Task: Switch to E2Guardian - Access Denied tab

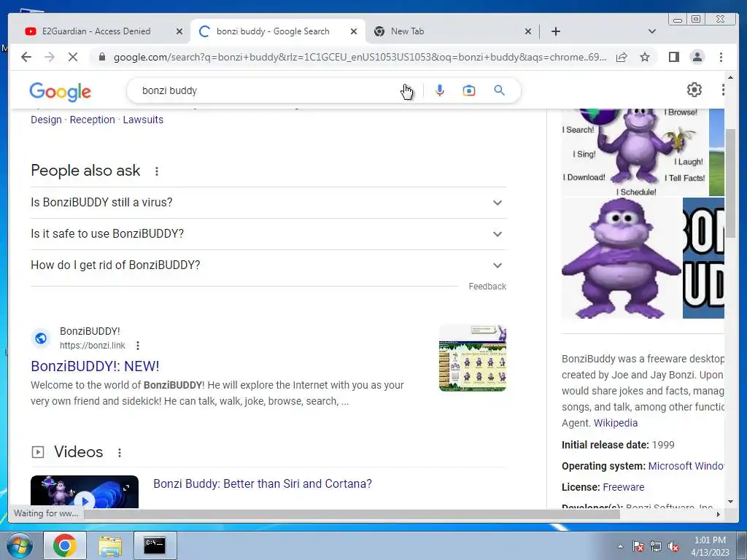Action: pyautogui.click(x=96, y=31)
